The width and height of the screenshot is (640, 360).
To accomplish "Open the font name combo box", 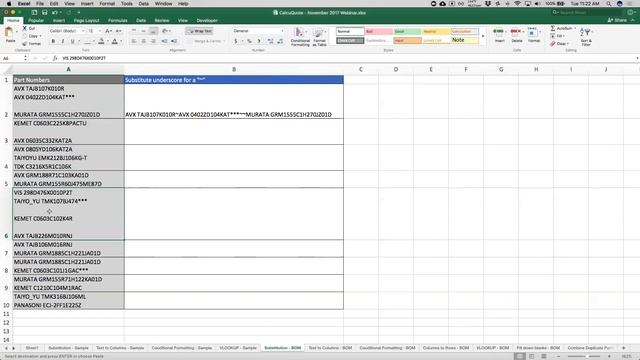I will pos(67,31).
